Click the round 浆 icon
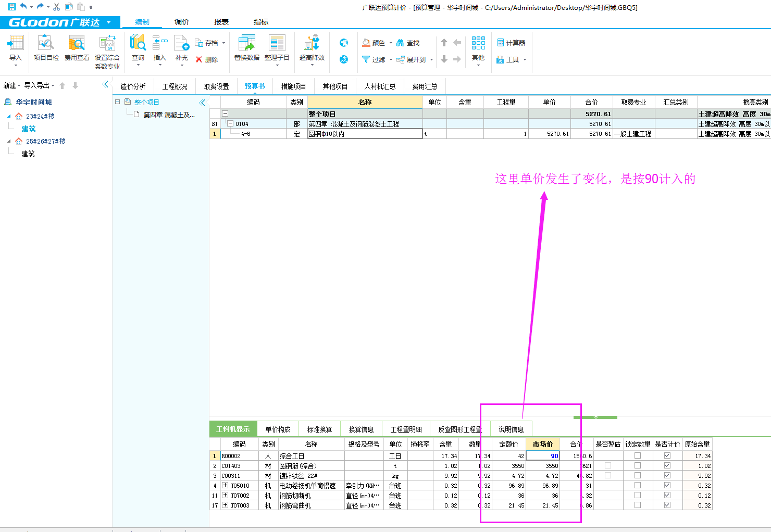 pyautogui.click(x=344, y=59)
